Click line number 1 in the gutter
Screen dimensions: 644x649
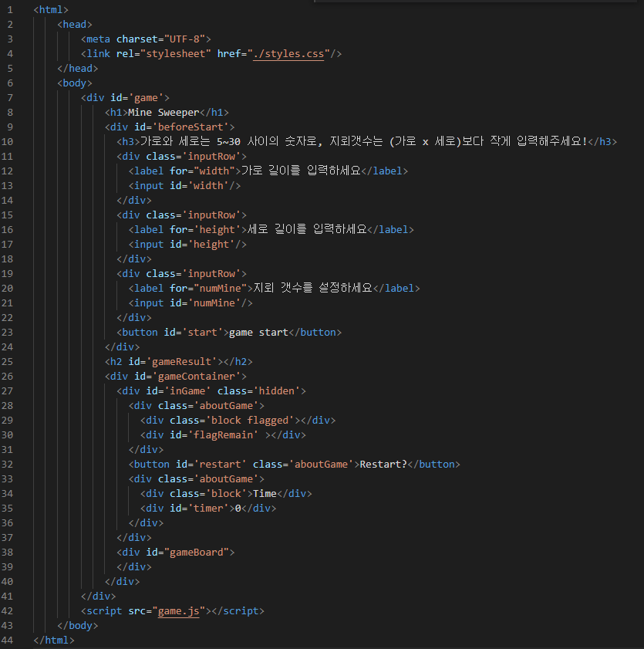point(10,10)
